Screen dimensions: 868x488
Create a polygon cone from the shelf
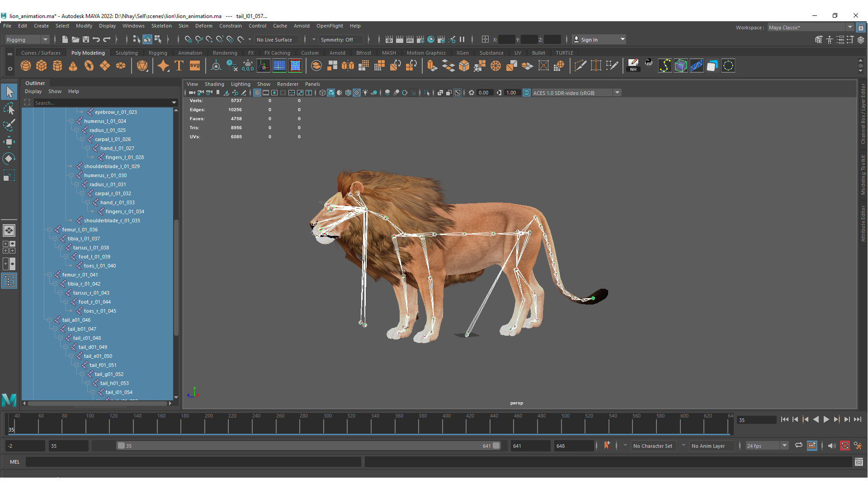coord(73,66)
